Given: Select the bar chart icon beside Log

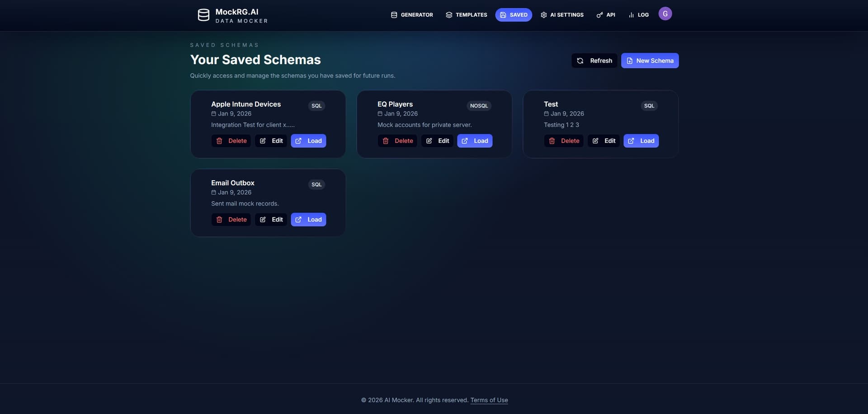Looking at the screenshot, I should 631,14.
